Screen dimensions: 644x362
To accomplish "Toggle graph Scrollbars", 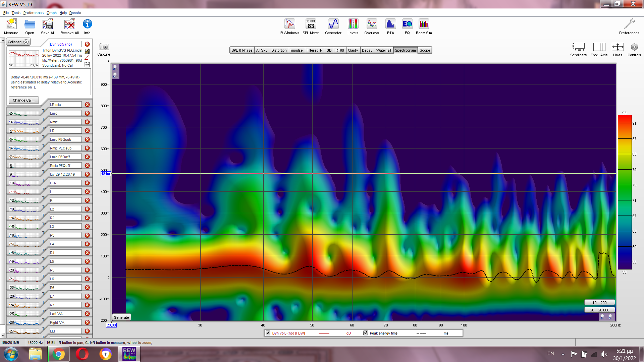I will pos(578,50).
